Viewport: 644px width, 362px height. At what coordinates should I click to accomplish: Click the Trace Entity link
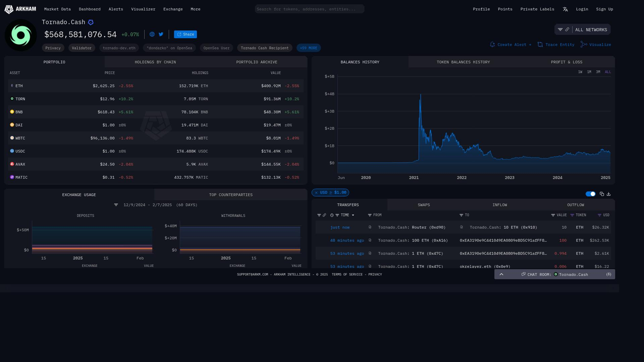(556, 45)
